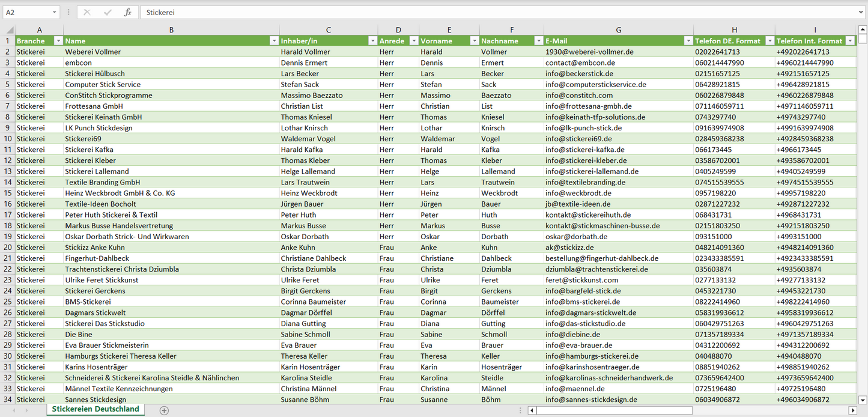This screenshot has height=417, width=868.
Task: Select row 15 header
Action: [8, 193]
